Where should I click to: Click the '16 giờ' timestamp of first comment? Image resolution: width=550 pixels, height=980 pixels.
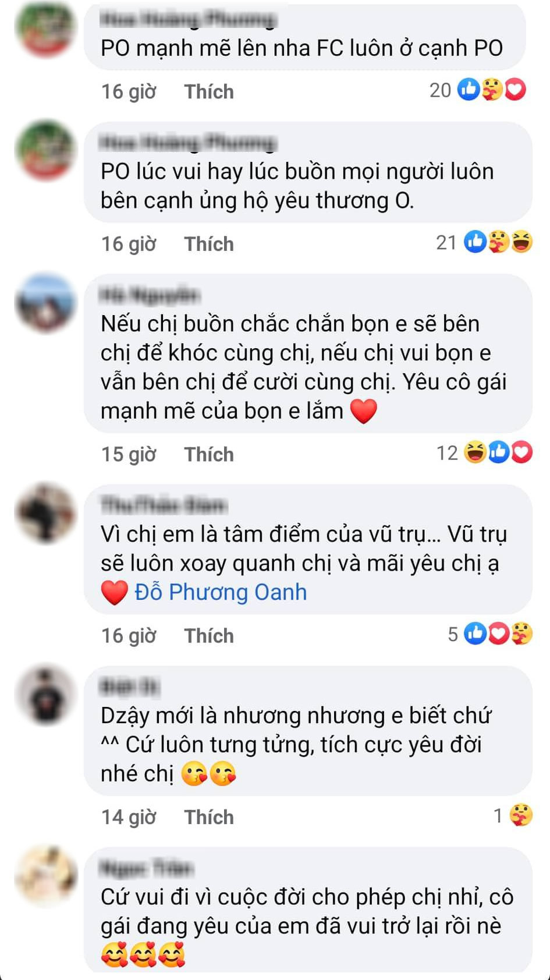pyautogui.click(x=129, y=91)
